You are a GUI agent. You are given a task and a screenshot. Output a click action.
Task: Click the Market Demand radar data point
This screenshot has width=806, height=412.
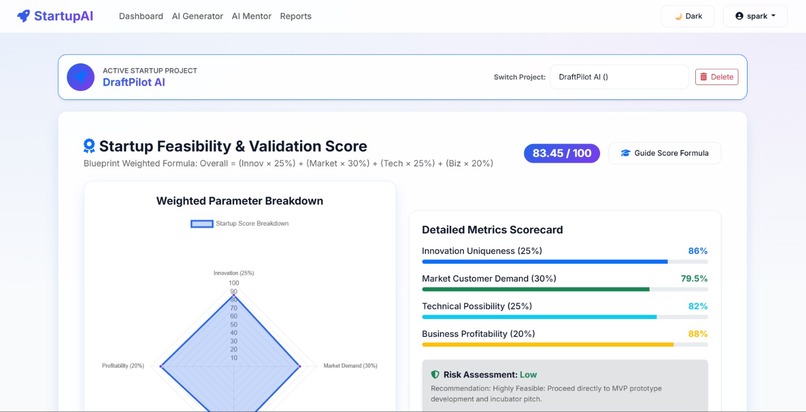300,366
